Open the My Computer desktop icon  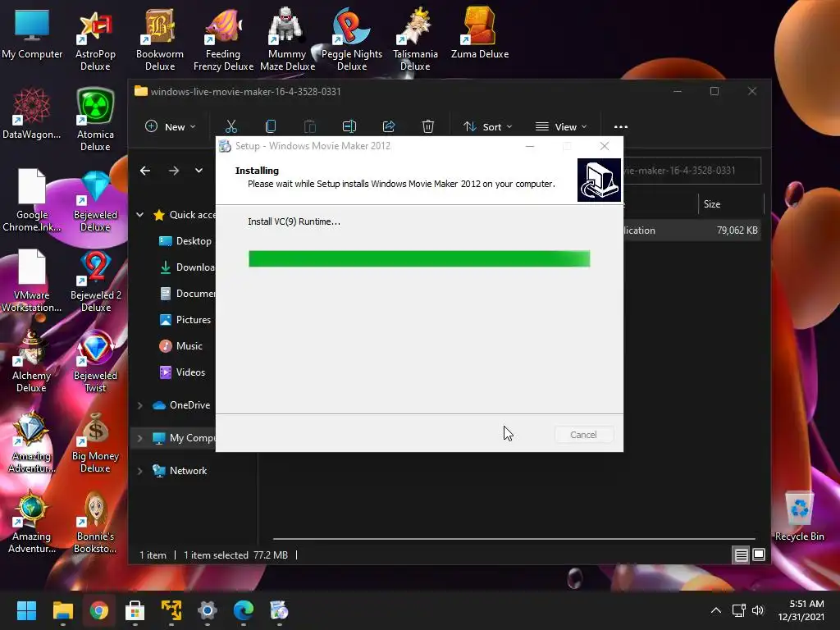coord(32,33)
